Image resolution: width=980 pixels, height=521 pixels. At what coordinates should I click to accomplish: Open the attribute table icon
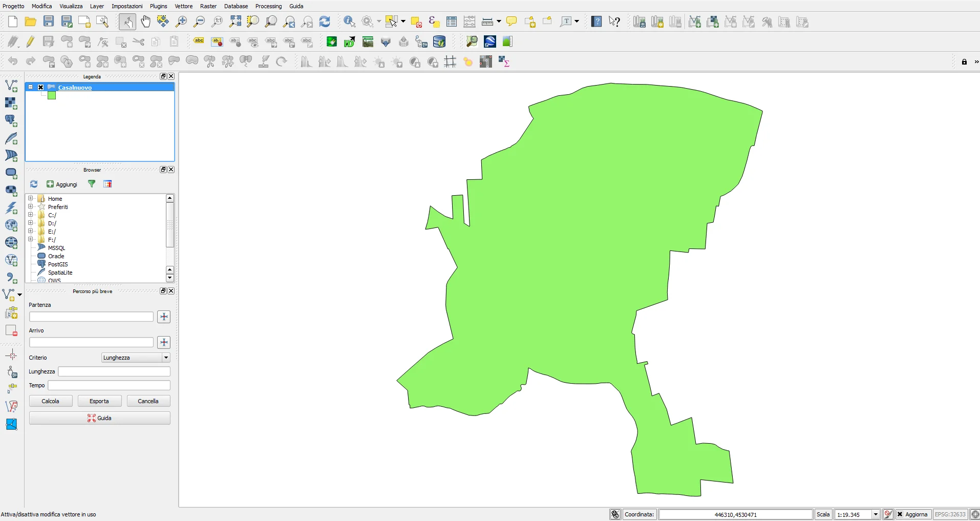point(452,22)
